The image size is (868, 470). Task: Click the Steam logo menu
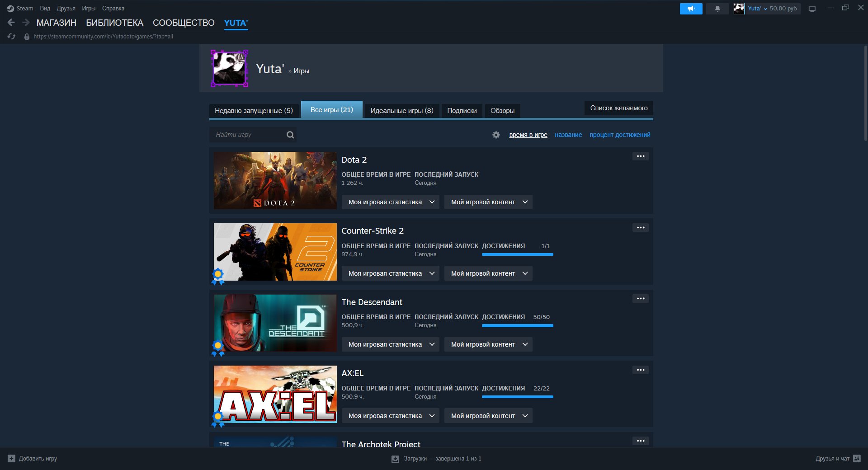tap(20, 8)
